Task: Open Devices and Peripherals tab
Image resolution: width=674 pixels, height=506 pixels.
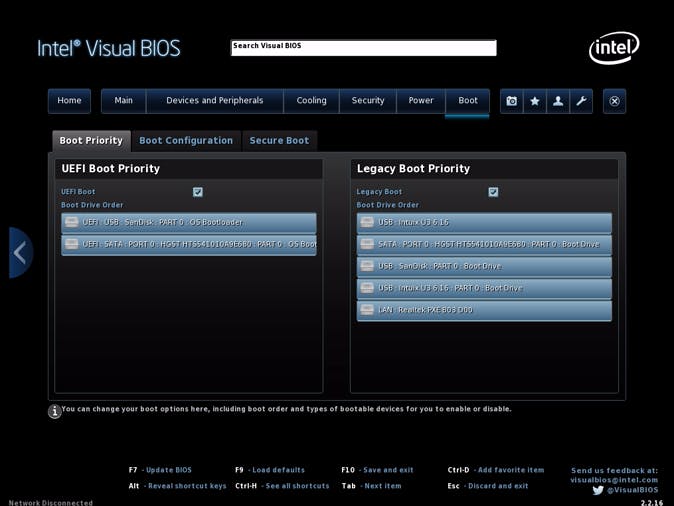Action: click(214, 101)
